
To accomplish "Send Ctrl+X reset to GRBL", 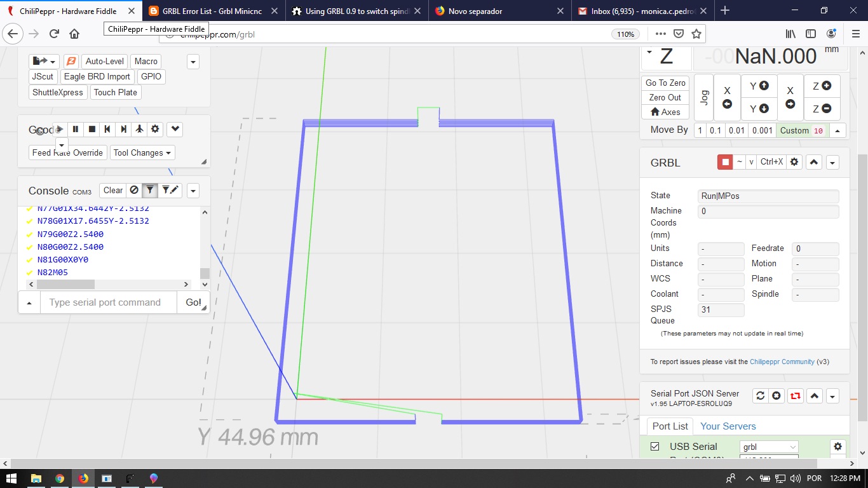I will [771, 162].
